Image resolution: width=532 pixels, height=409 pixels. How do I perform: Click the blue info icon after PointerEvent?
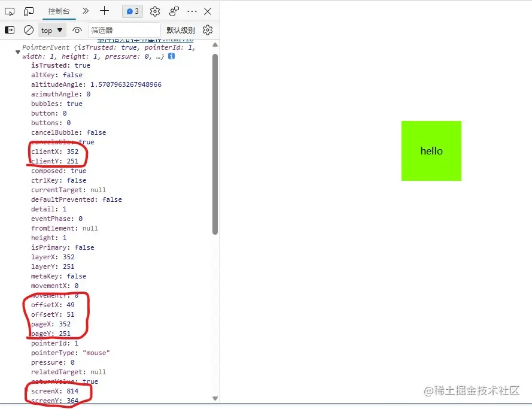coord(172,56)
